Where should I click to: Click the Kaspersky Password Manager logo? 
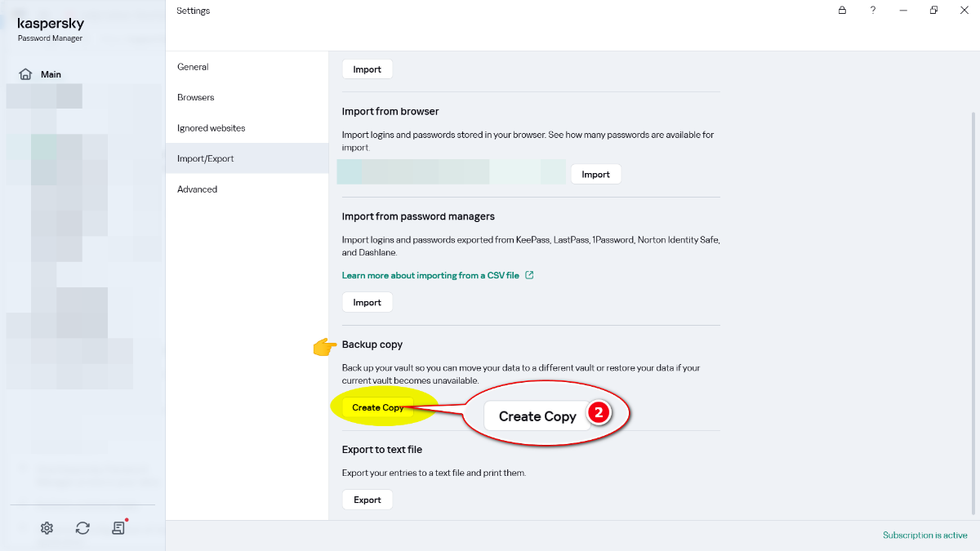click(51, 30)
